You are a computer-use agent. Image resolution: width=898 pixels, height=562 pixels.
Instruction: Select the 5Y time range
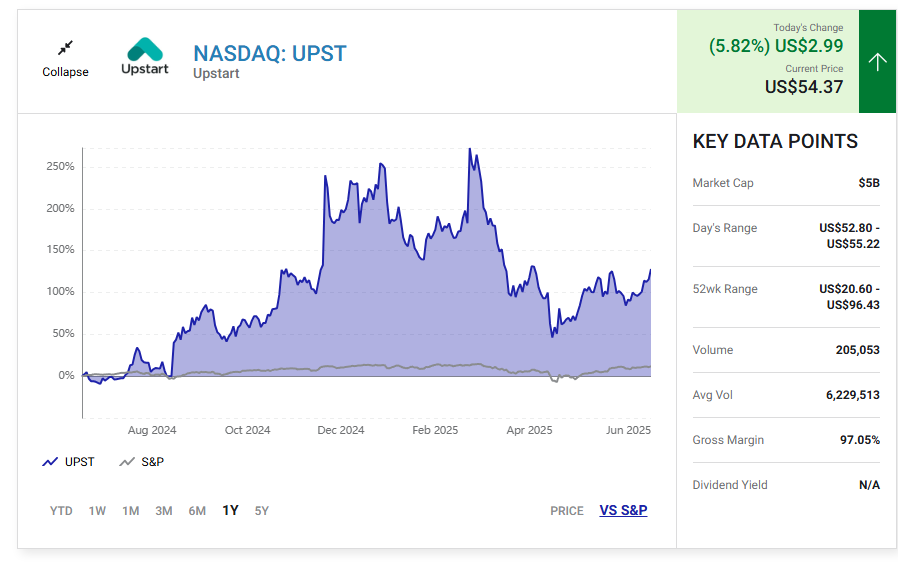(x=262, y=510)
